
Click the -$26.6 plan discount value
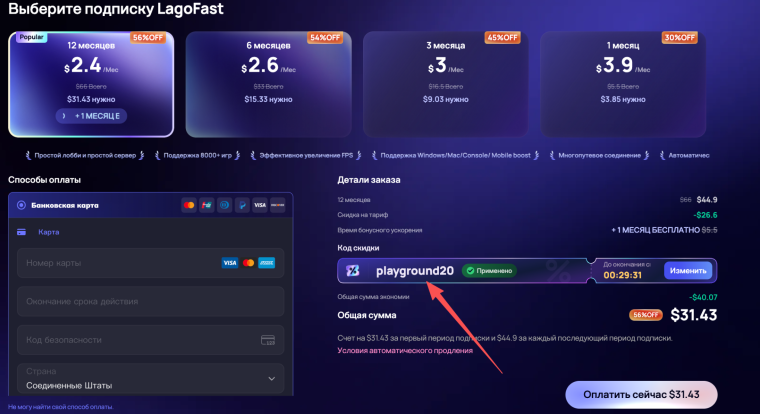click(x=705, y=215)
